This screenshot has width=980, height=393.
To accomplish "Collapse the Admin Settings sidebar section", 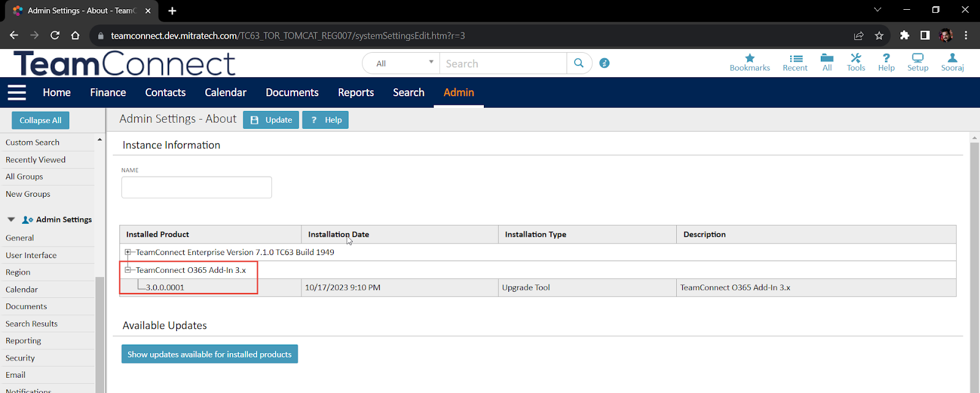I will point(11,219).
